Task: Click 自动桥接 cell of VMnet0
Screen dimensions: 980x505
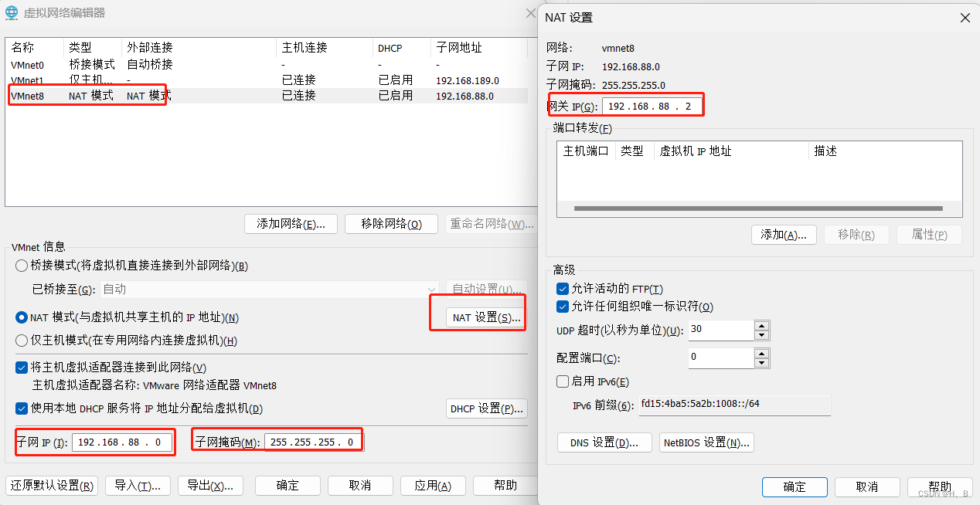Action: coord(150,65)
